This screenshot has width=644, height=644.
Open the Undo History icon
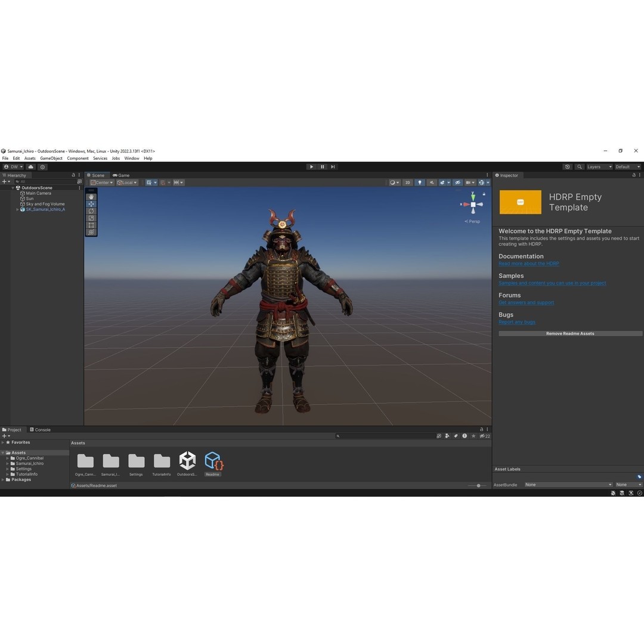tap(568, 167)
